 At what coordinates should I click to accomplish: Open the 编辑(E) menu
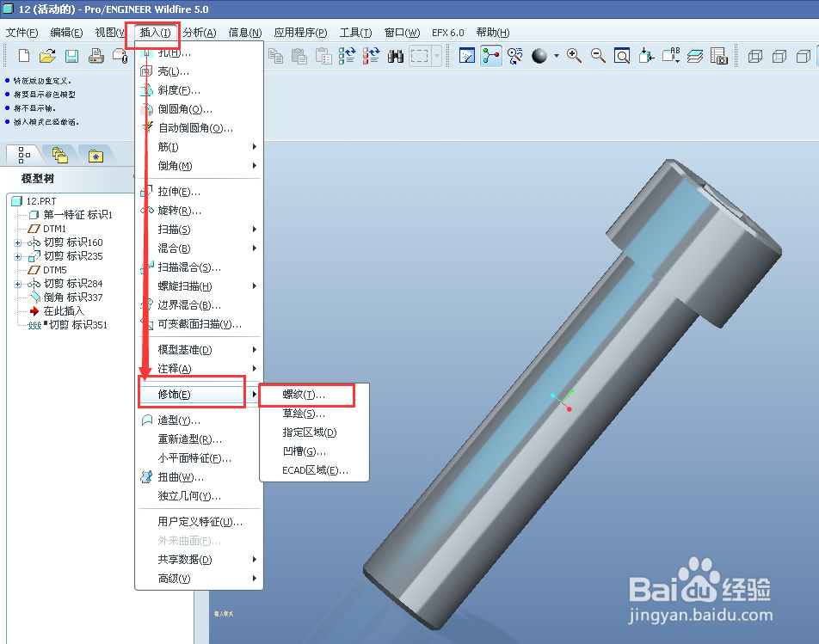[66, 33]
